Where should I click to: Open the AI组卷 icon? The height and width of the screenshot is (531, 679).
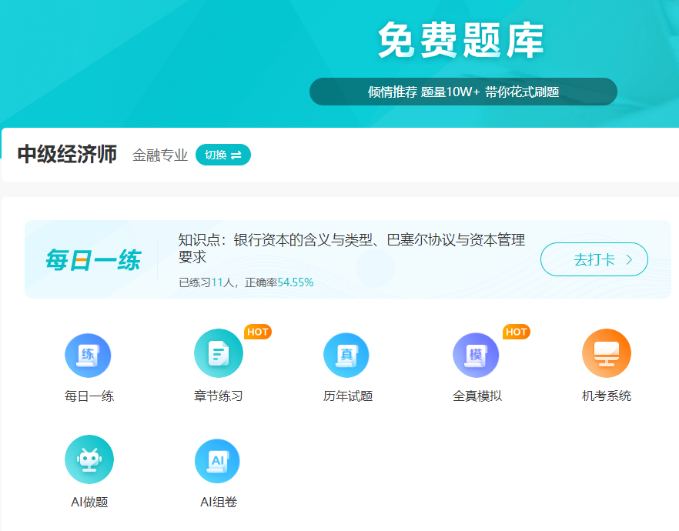217,461
